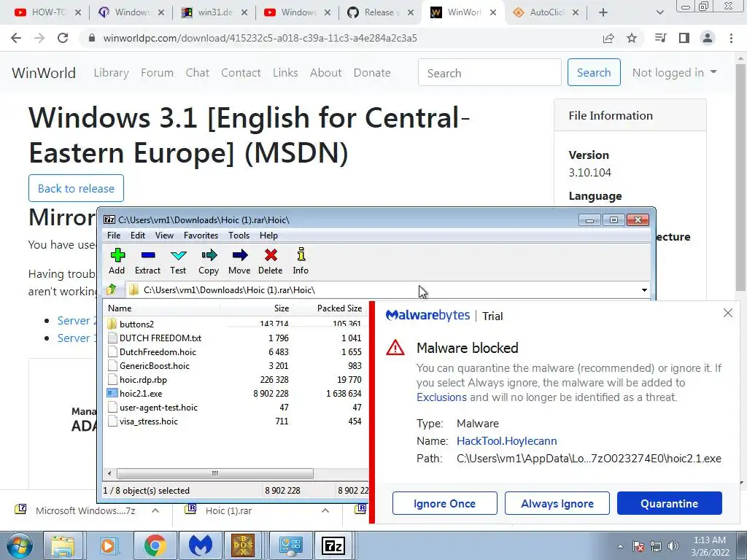Reload the WinWorld page
Image resolution: width=747 pixels, height=560 pixels.
(63, 38)
